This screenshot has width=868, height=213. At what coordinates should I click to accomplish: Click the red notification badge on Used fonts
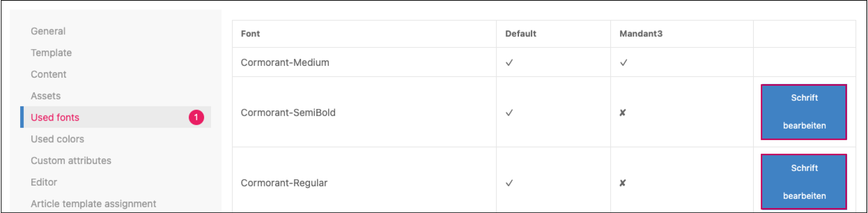(x=196, y=117)
